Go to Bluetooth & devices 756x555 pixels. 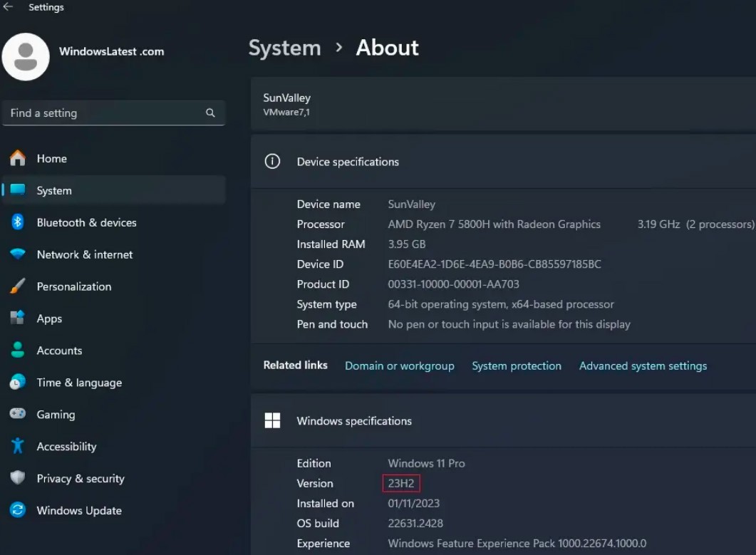114,222
